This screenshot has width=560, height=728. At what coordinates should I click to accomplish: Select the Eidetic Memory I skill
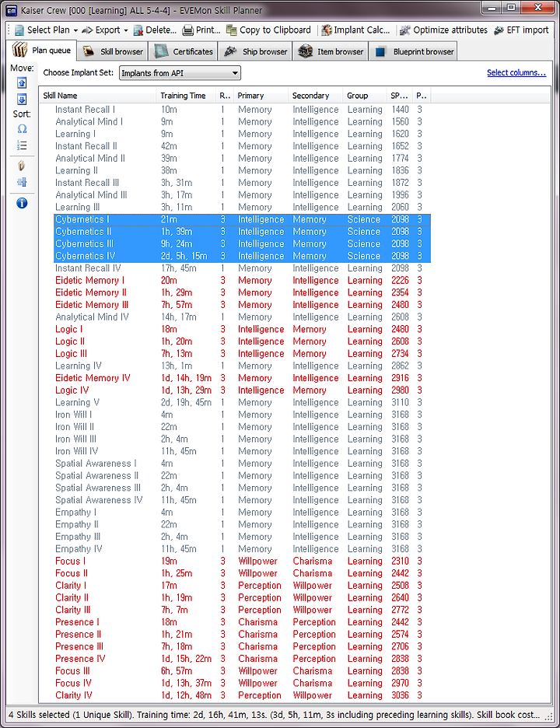242,281
